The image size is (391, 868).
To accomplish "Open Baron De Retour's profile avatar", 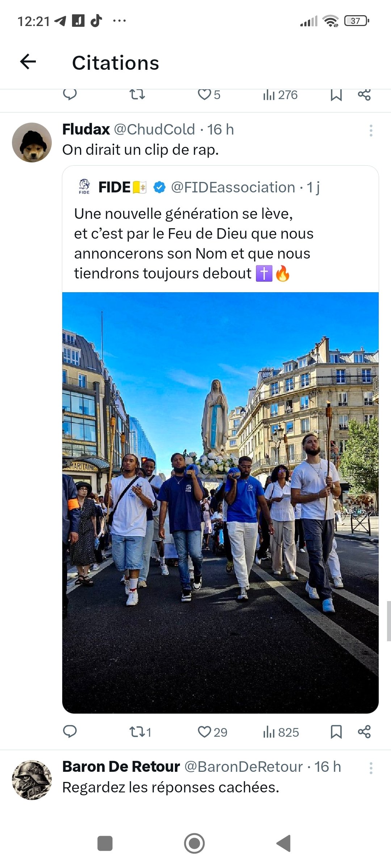I will [x=32, y=780].
